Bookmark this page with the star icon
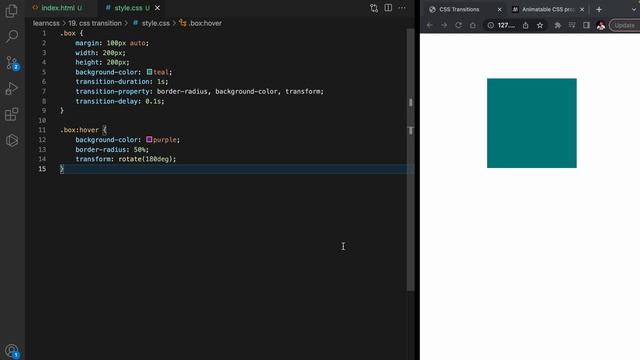The width and height of the screenshot is (640, 360). pyautogui.click(x=540, y=25)
